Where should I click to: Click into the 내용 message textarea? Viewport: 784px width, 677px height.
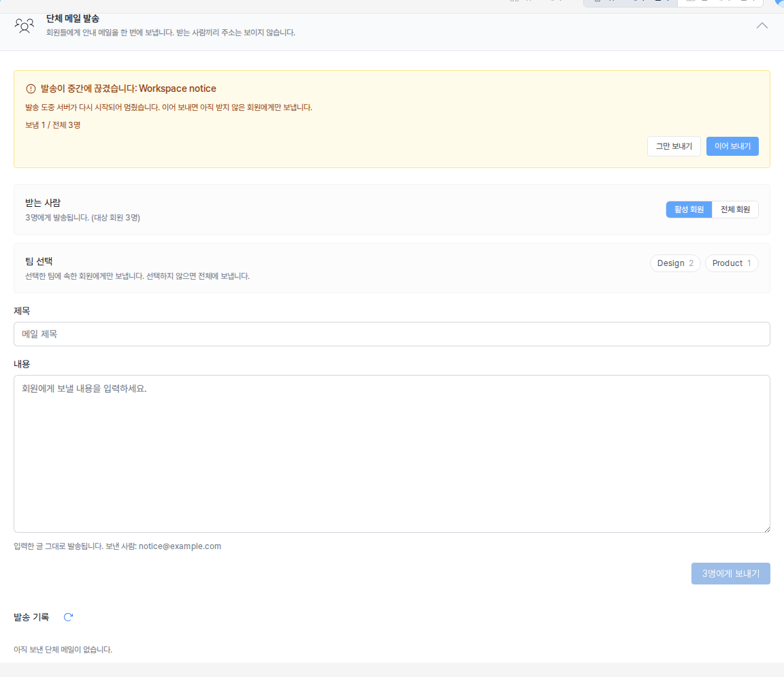391,454
